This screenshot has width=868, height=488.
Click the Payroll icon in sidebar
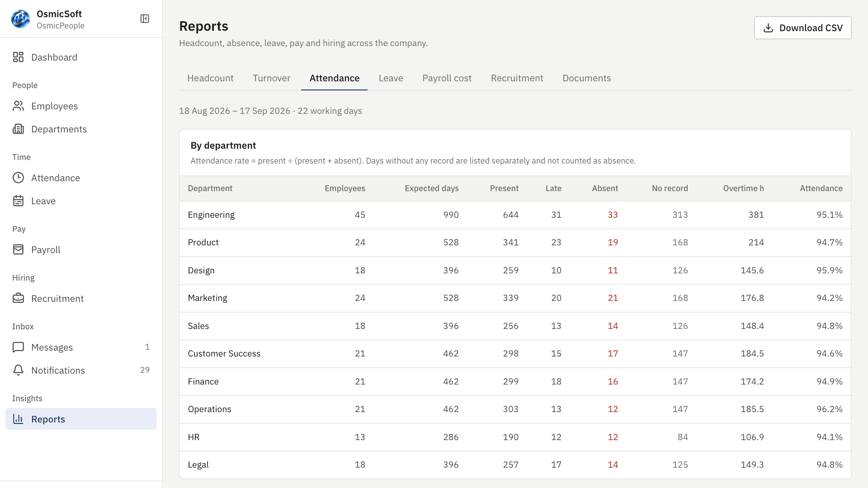click(x=18, y=249)
